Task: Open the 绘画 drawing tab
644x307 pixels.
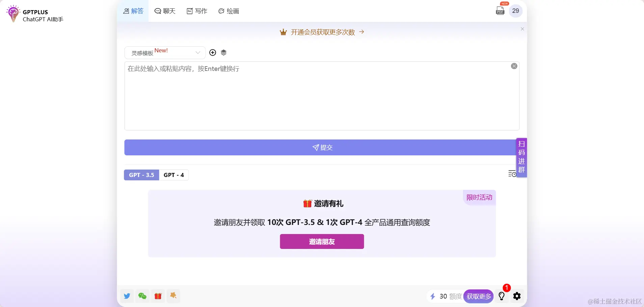Action: click(x=229, y=11)
